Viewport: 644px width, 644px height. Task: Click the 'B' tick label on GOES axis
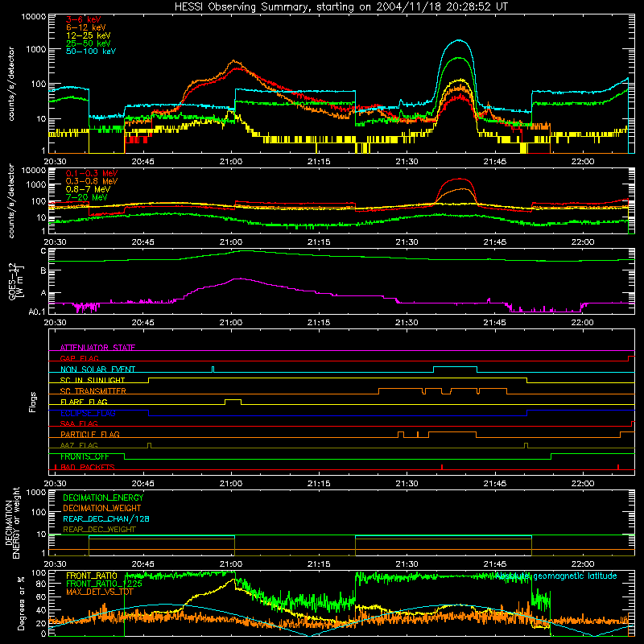pyautogui.click(x=43, y=270)
